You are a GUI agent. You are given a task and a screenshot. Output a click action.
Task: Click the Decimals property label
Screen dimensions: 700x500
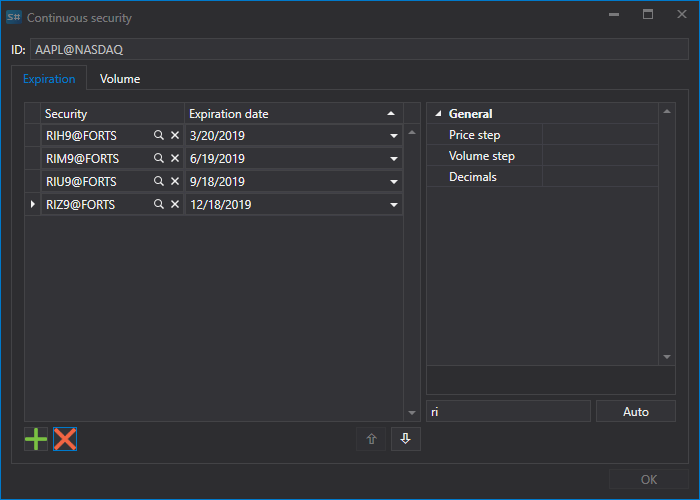point(473,177)
